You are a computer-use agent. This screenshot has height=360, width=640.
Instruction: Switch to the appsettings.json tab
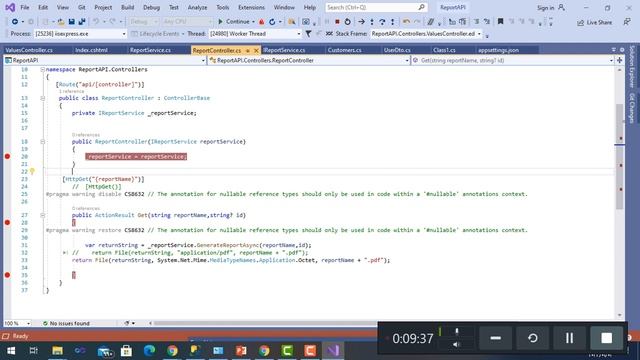point(498,50)
